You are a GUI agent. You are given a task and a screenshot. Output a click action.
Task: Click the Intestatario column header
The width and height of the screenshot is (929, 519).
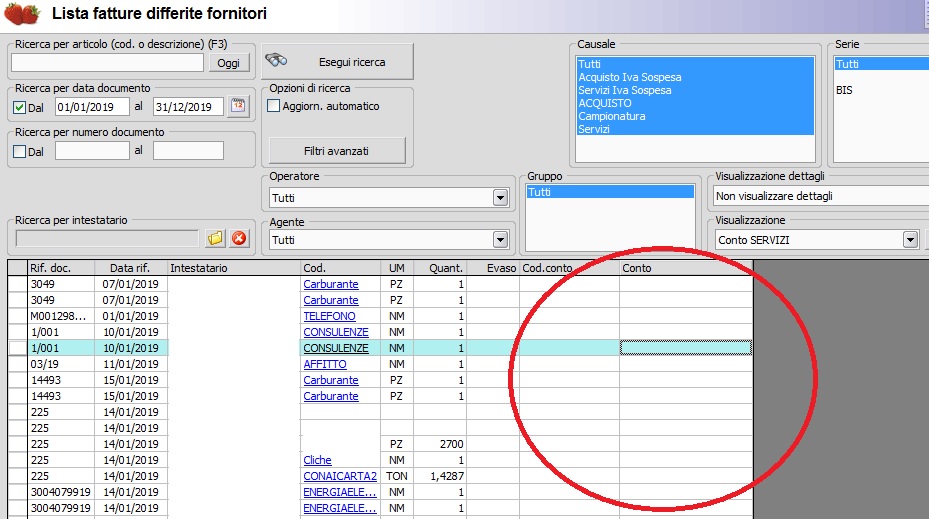click(x=235, y=268)
